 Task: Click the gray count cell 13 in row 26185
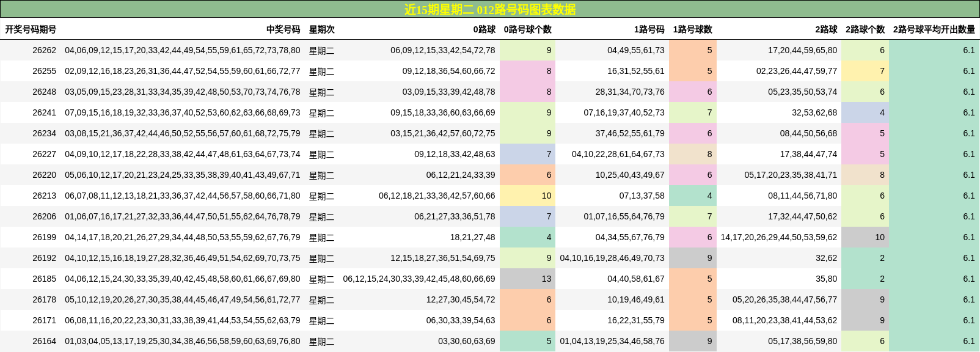click(x=527, y=279)
